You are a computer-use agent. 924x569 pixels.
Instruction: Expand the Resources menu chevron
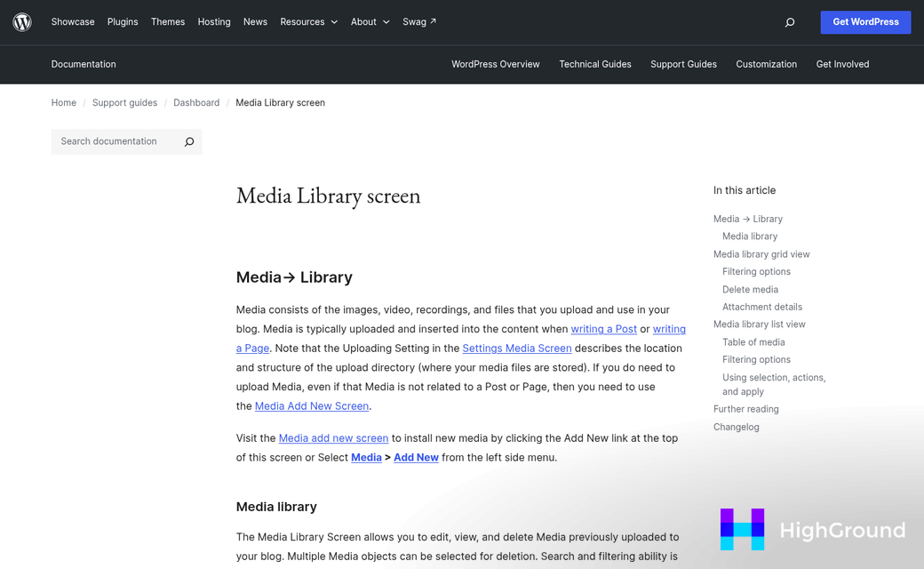tap(334, 22)
